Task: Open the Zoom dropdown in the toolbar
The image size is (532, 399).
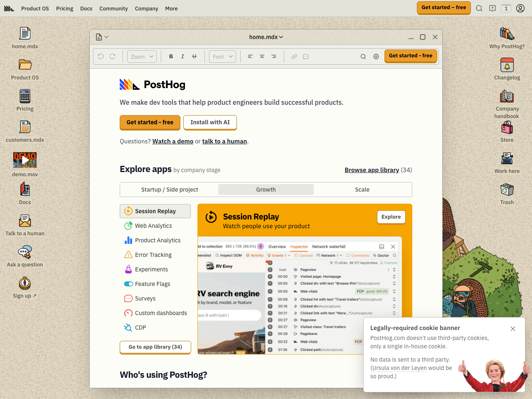Action: [141, 56]
